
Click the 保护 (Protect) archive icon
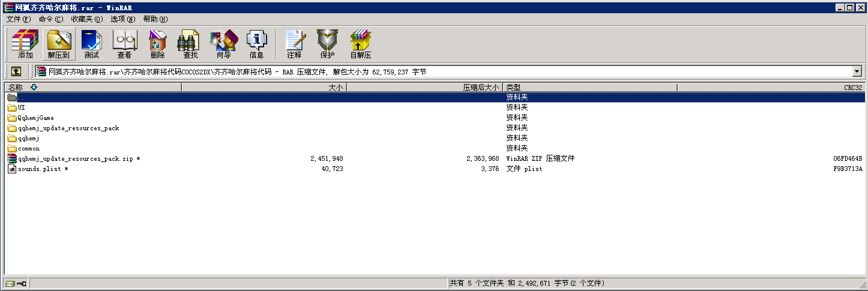(327, 44)
